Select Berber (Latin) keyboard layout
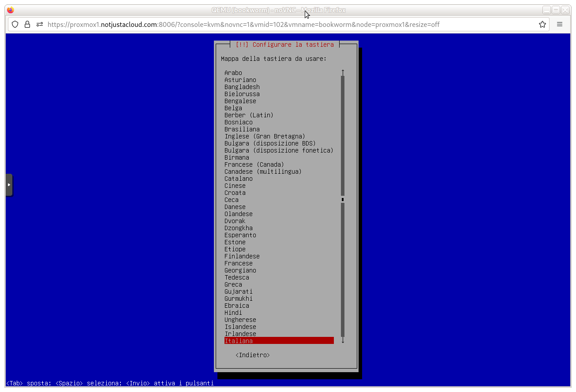The height and width of the screenshot is (392, 576). tap(249, 115)
